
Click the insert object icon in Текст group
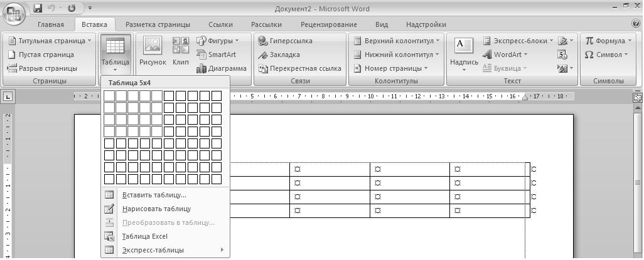pos(566,68)
